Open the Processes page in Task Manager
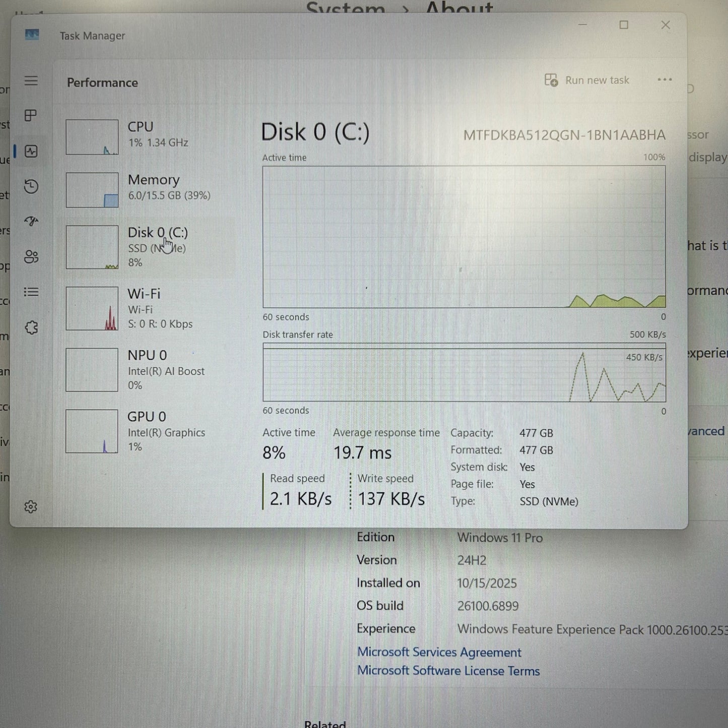The image size is (728, 728). coord(31,115)
